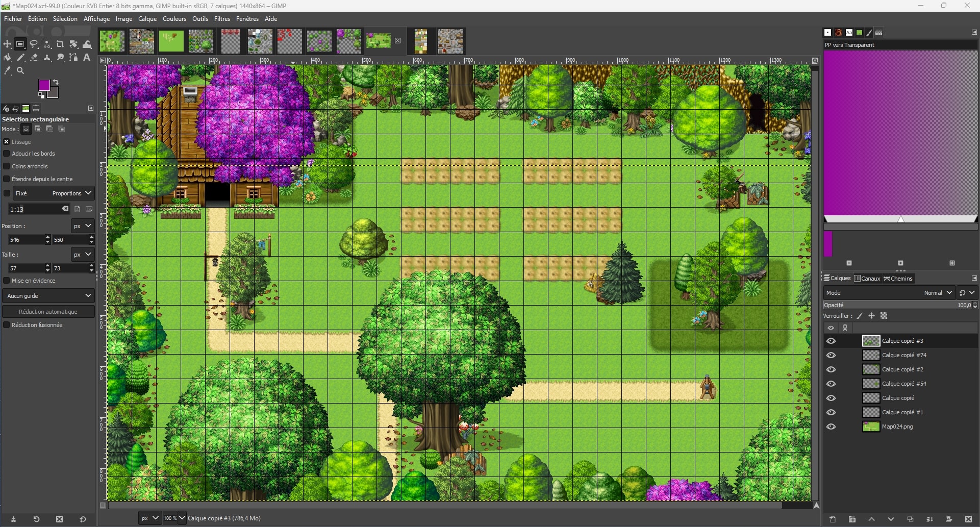Pick the Unified Transform tool
The width and height of the screenshot is (980, 527).
(73, 44)
